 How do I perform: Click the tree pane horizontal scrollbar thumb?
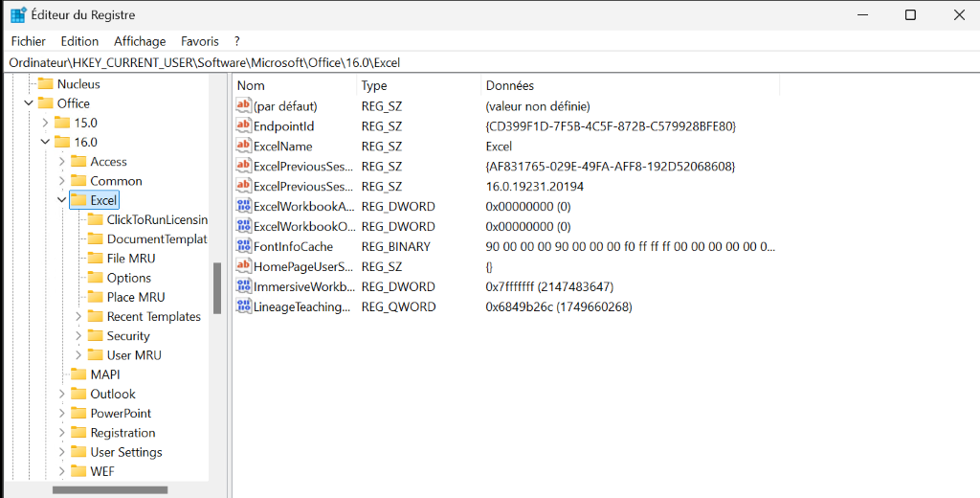(110, 490)
